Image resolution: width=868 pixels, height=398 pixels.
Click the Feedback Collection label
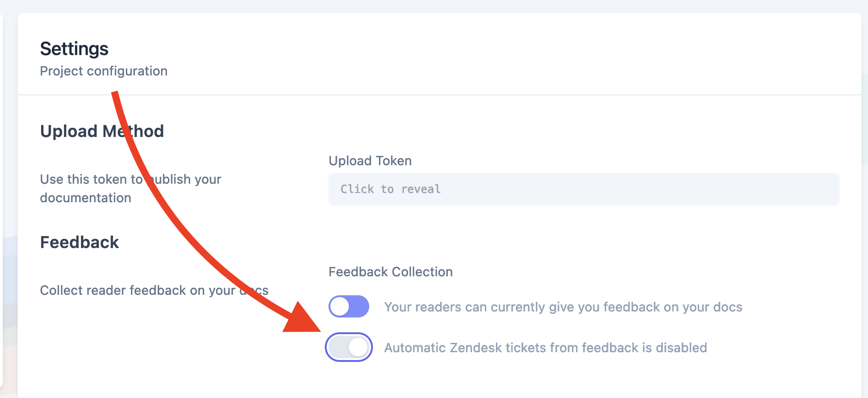pos(390,272)
